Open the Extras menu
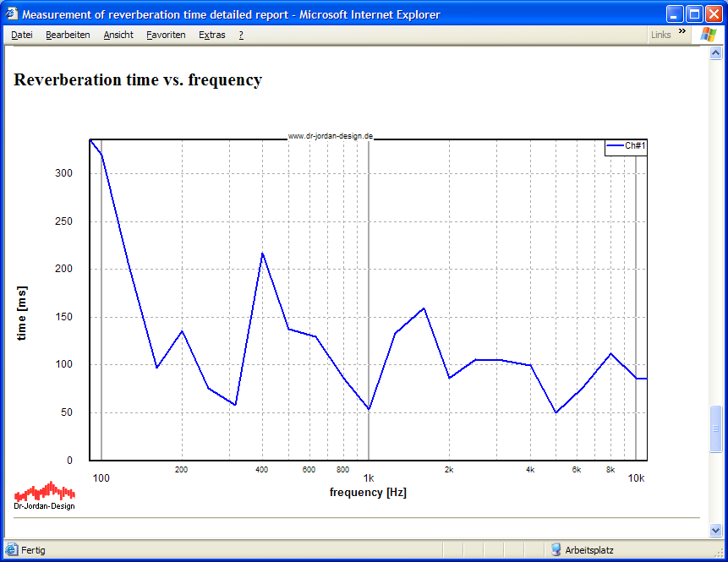 (x=212, y=35)
